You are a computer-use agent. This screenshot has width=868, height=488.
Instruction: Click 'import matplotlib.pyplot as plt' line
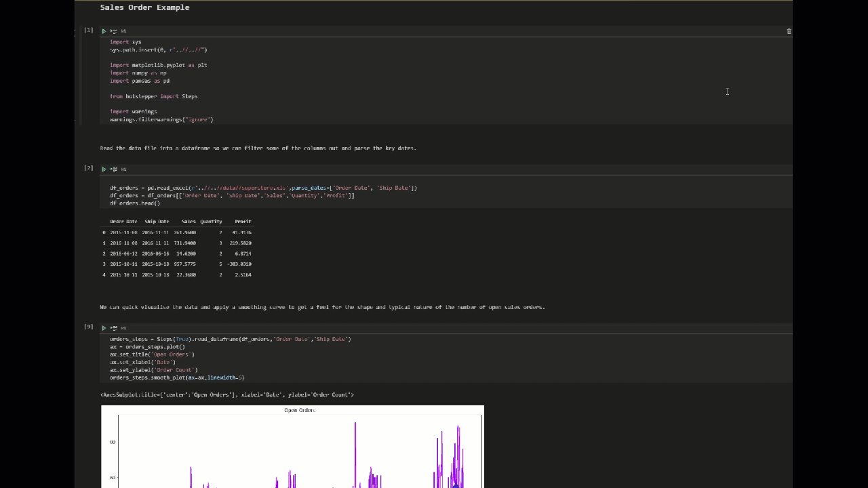[x=159, y=65]
